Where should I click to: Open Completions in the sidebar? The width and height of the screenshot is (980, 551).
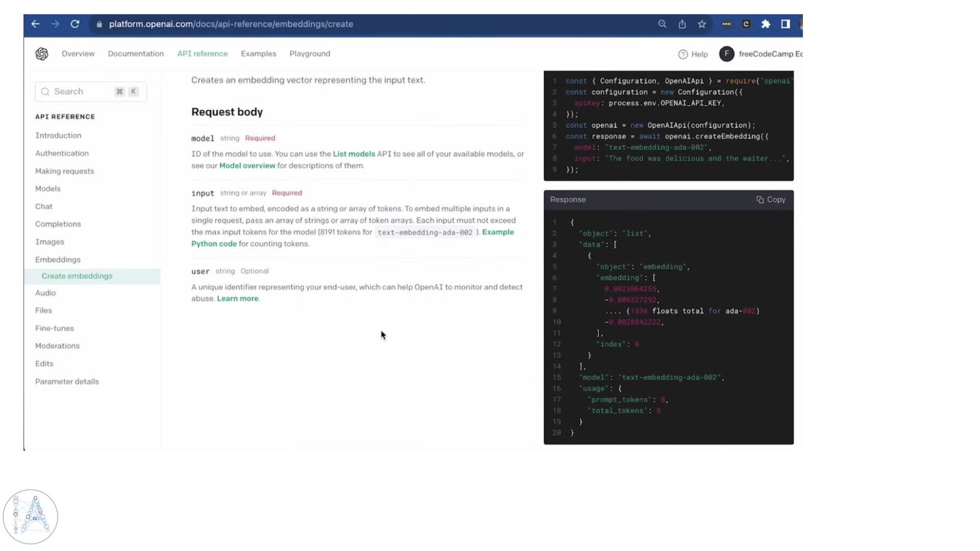tap(58, 224)
